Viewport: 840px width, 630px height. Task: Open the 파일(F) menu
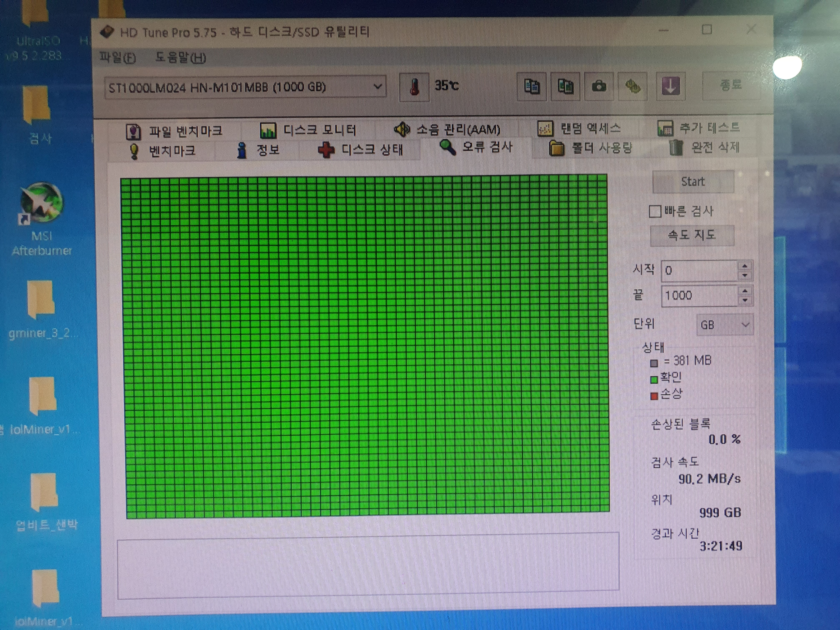(x=117, y=58)
